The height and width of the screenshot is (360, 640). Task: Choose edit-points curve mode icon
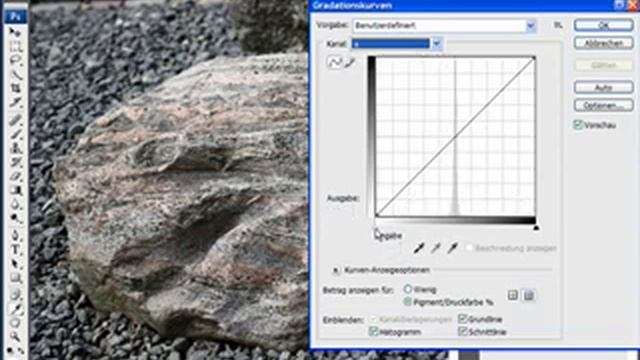pyautogui.click(x=335, y=62)
